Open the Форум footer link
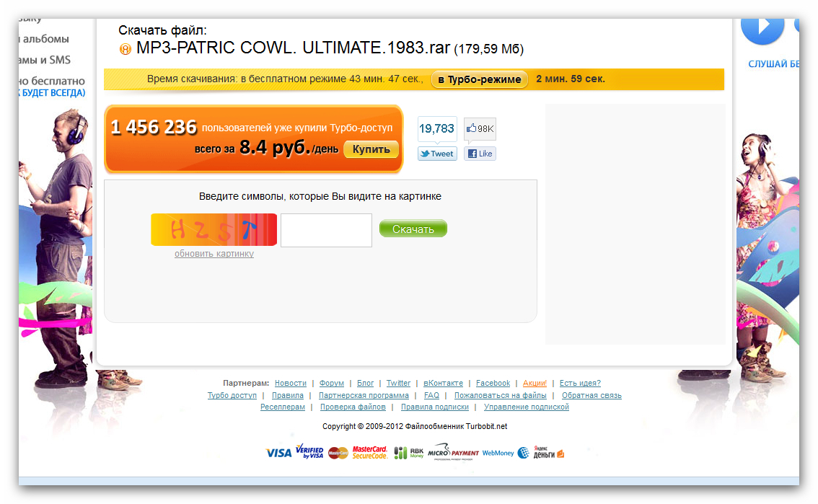Image resolution: width=818 pixels, height=504 pixels. [332, 383]
